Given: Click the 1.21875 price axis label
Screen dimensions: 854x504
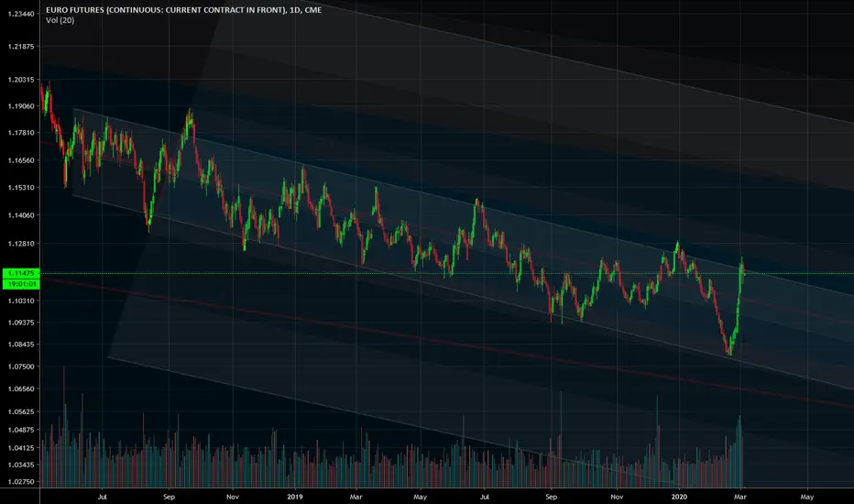Looking at the screenshot, I should pyautogui.click(x=21, y=47).
